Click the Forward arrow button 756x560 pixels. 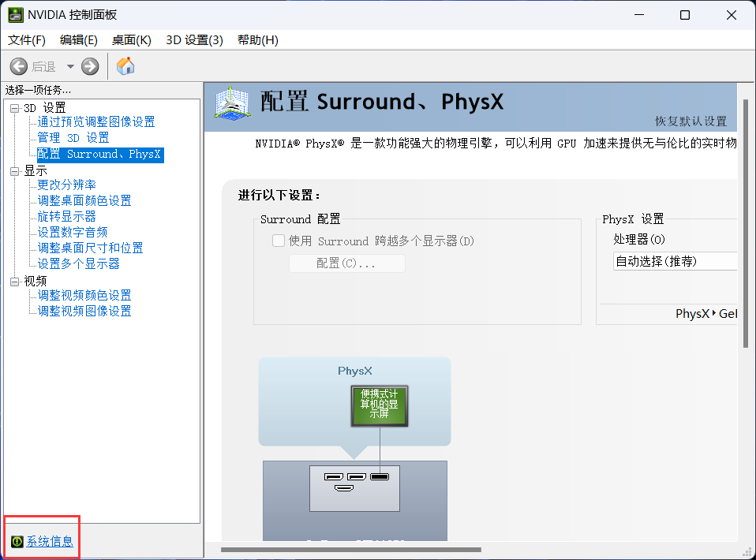[x=90, y=66]
